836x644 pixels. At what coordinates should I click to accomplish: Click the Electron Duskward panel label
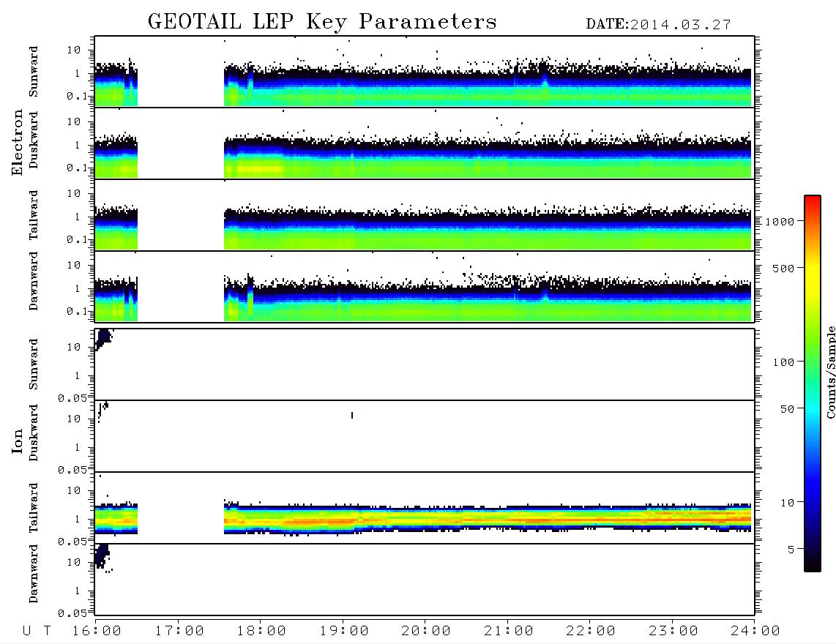click(34, 140)
